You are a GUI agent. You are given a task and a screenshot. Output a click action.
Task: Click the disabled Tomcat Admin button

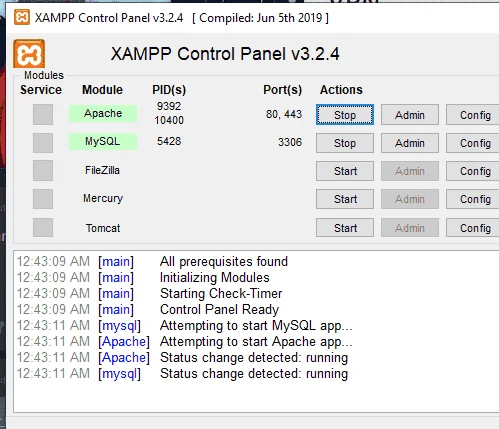[x=410, y=228]
